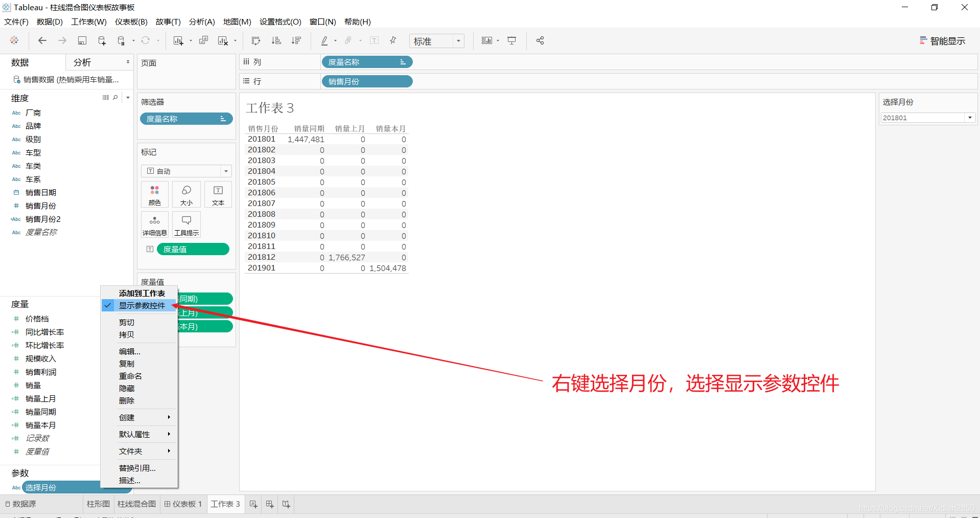Click view data grid icon in 维度 header
Viewport: 980px width, 518px height.
coord(106,97)
